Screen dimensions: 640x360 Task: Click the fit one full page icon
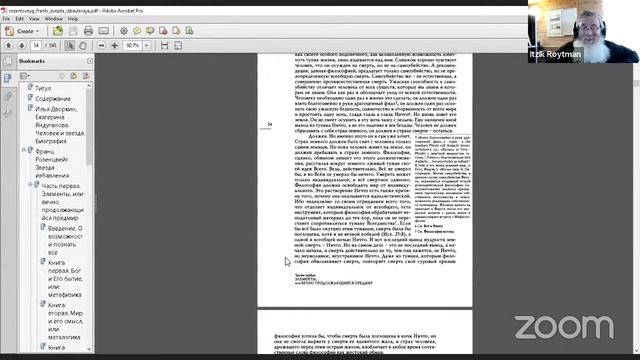point(178,46)
